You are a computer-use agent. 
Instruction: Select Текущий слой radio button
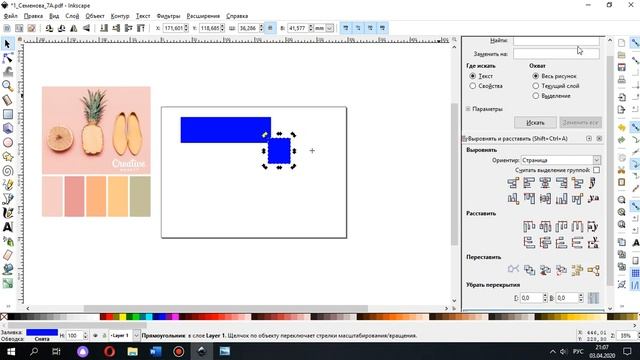(536, 86)
